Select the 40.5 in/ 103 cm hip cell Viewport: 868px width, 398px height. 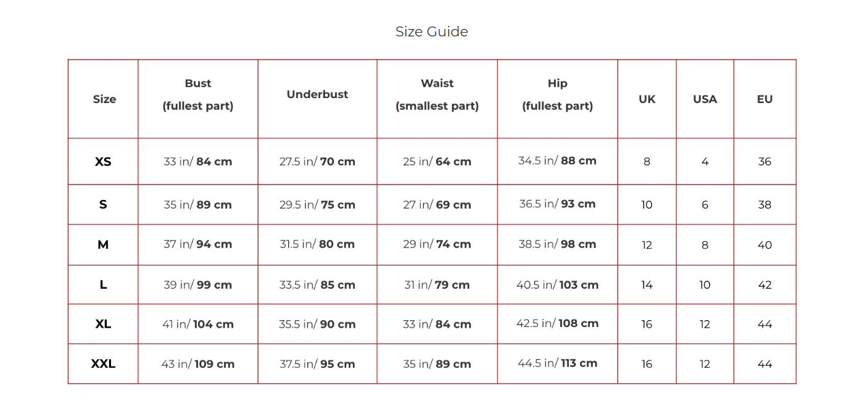(x=557, y=285)
